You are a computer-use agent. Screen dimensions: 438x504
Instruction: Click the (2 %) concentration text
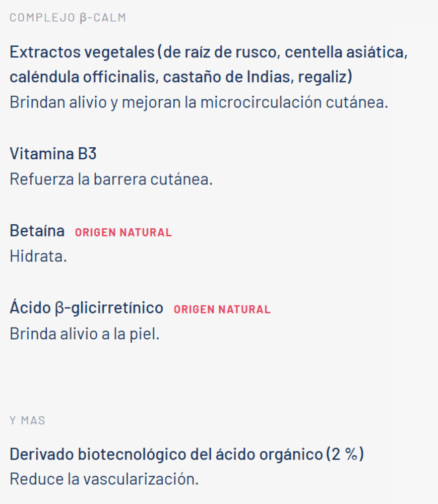345,454
